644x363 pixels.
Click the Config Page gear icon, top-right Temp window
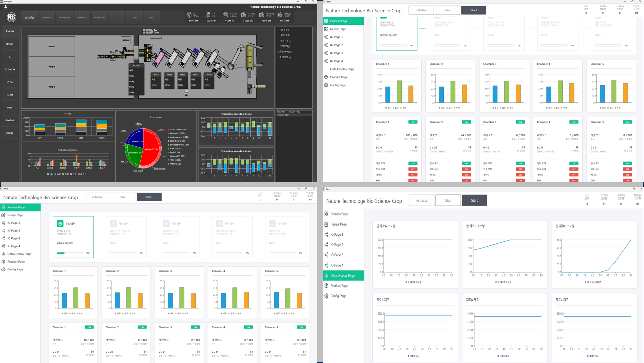point(326,85)
